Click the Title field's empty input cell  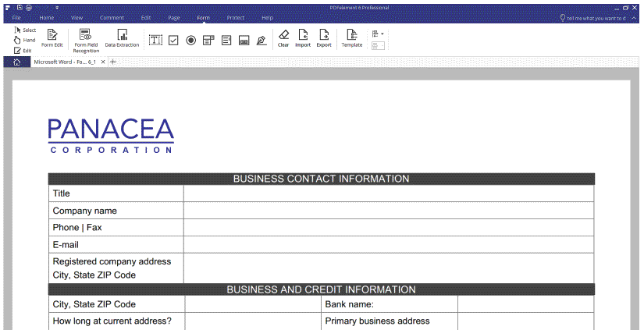click(388, 193)
